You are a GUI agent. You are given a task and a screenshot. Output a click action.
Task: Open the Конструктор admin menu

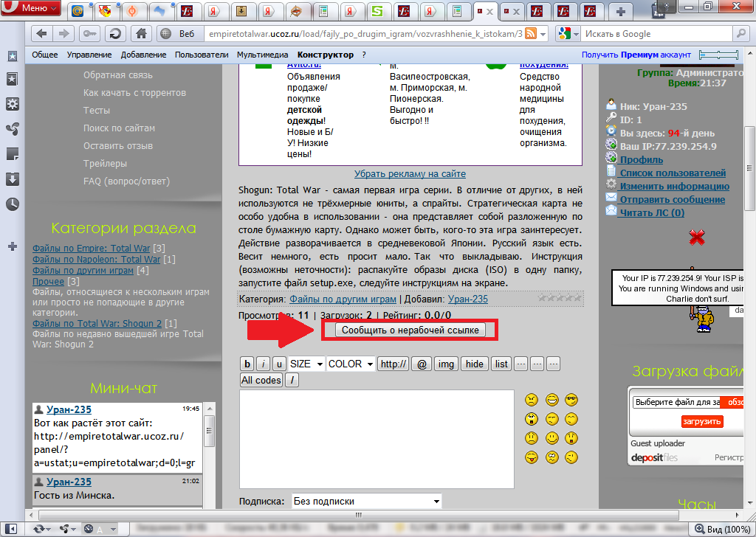(326, 55)
